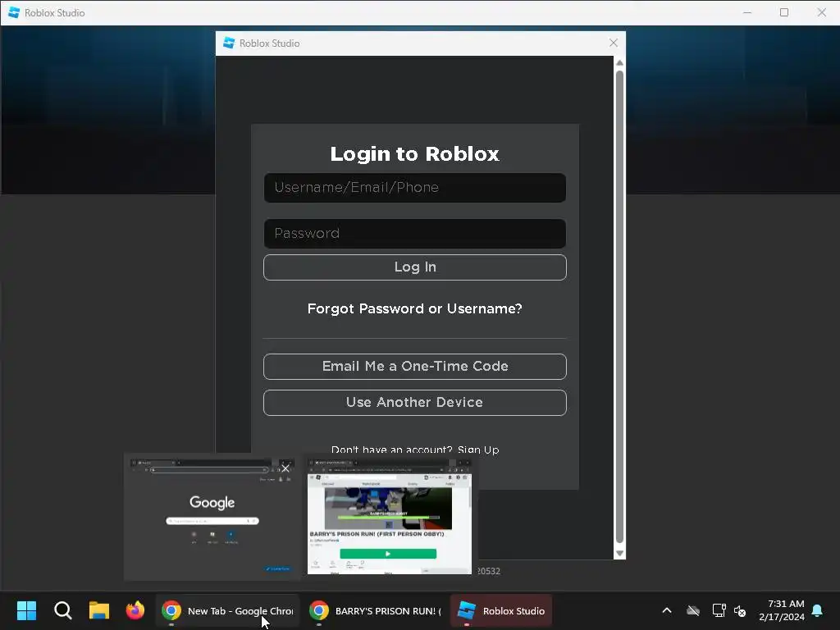Click Roblox Studio taskbar button

(x=501, y=610)
